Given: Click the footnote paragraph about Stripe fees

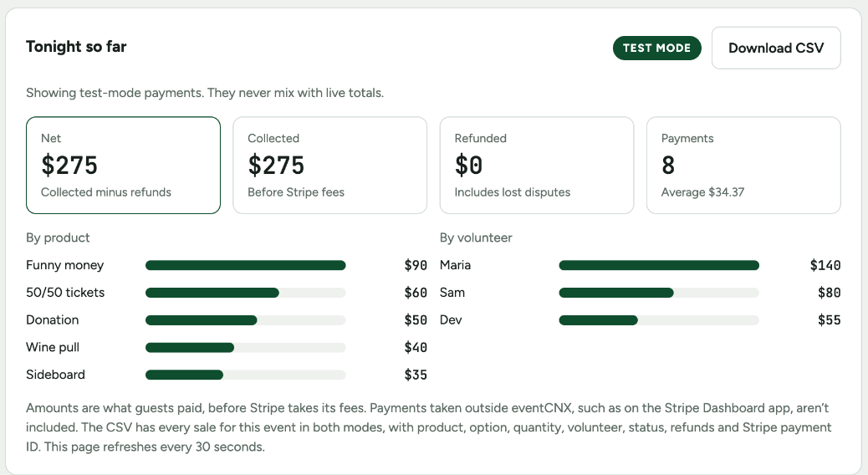Looking at the screenshot, I should click(x=428, y=427).
